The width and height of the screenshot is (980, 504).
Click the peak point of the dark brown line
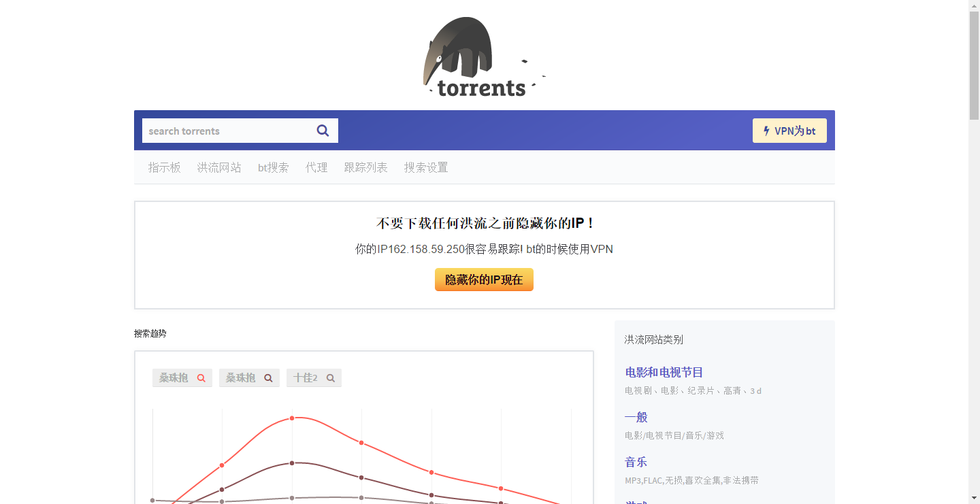(x=292, y=463)
